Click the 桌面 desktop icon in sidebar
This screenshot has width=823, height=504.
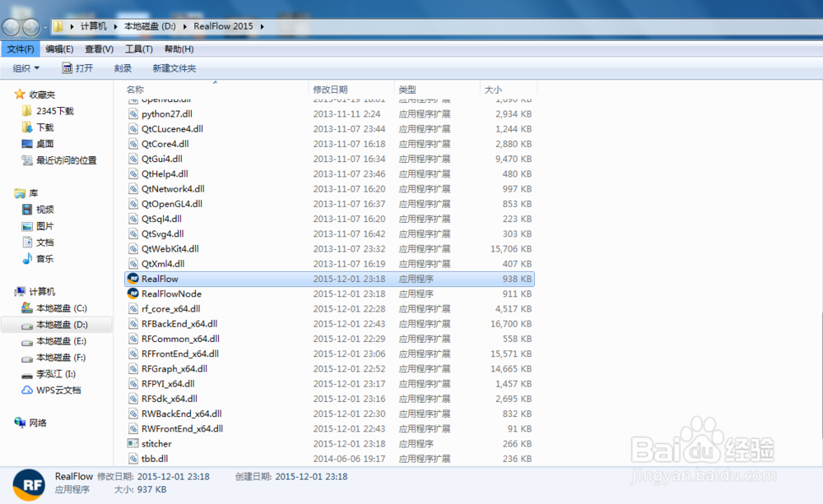tap(27, 144)
